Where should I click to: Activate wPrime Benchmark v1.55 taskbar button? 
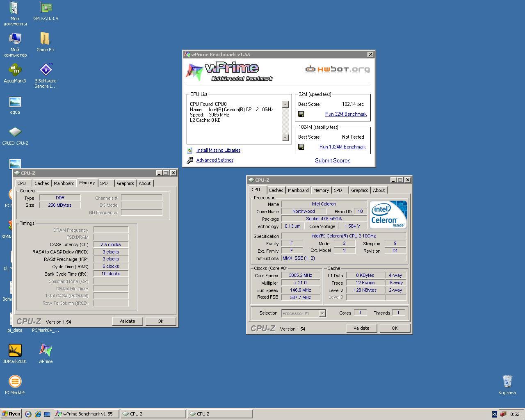(x=87, y=414)
